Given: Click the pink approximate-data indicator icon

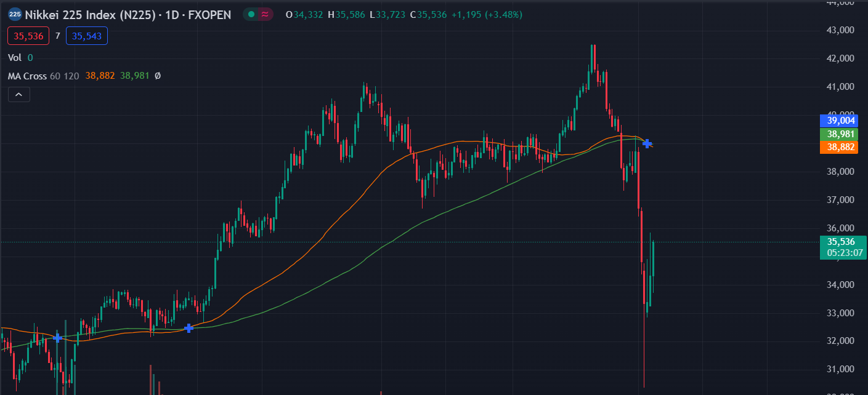Looking at the screenshot, I should (266, 14).
